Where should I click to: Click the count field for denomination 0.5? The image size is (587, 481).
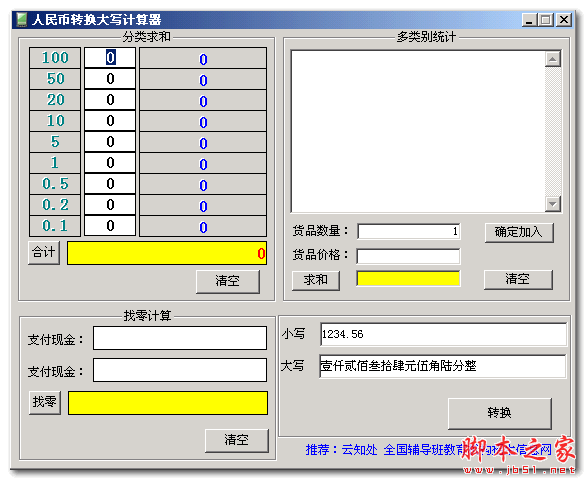[110, 183]
